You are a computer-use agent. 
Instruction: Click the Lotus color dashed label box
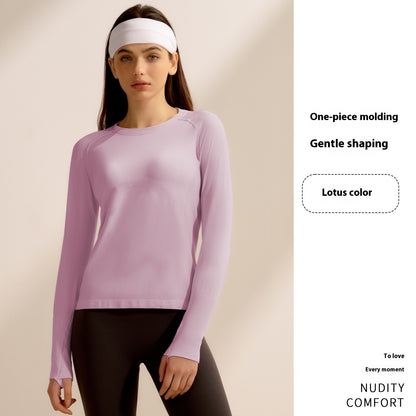[x=350, y=193]
